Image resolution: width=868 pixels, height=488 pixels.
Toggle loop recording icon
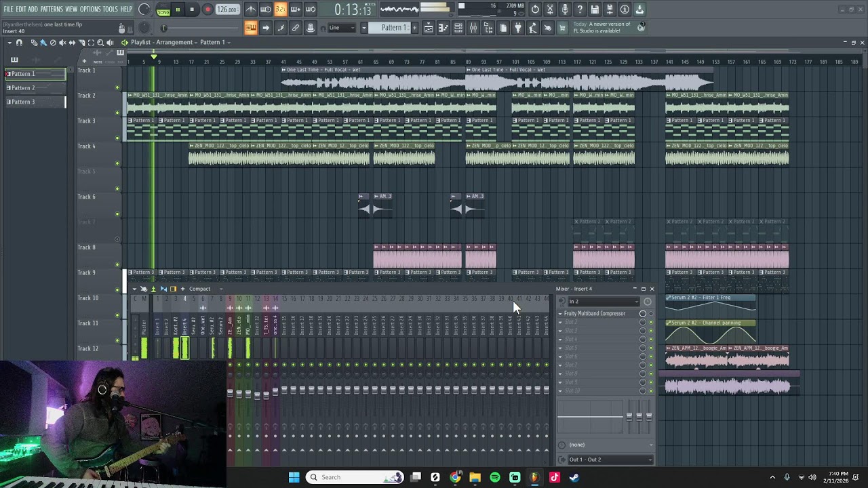pos(310,9)
